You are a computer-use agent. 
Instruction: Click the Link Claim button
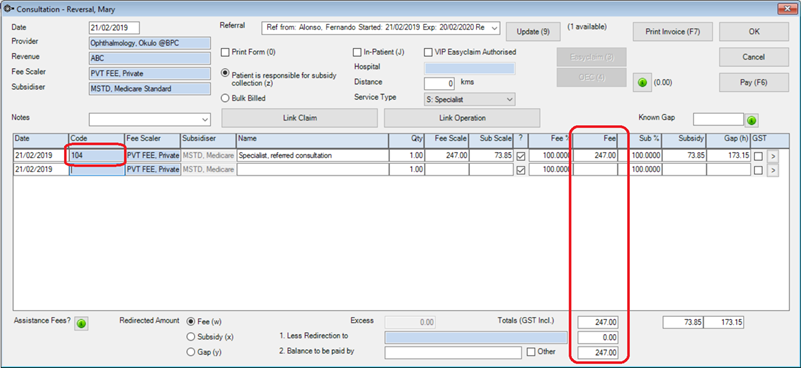299,118
